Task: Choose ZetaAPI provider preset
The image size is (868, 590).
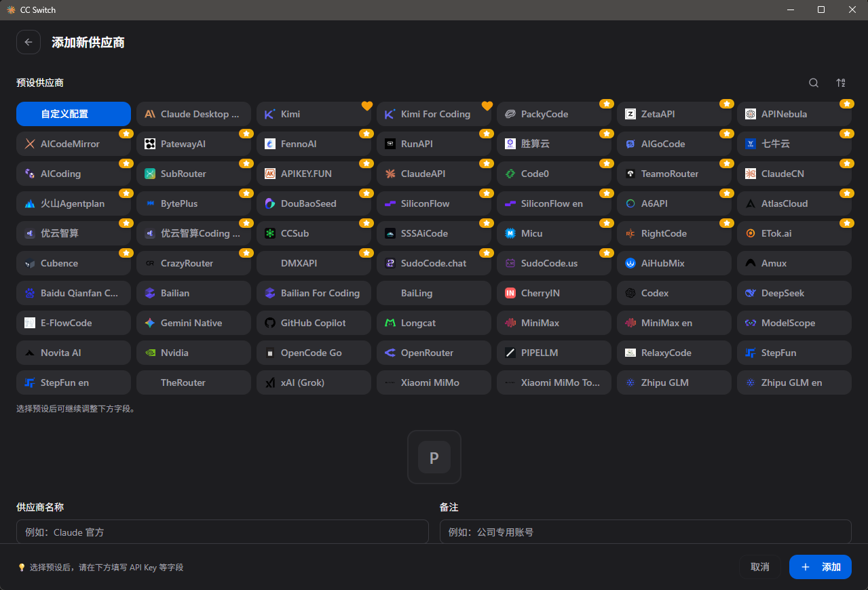Action: point(674,114)
